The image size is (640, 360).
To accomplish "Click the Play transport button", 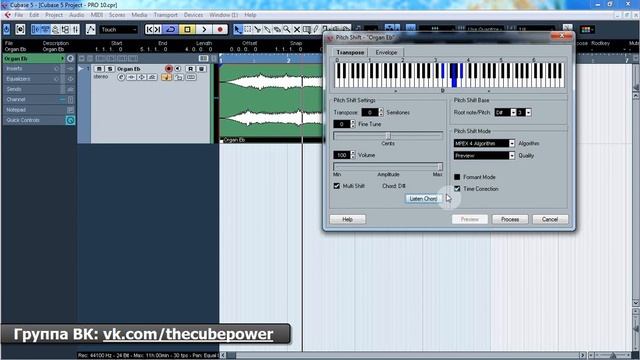I will pyautogui.click(x=204, y=29).
